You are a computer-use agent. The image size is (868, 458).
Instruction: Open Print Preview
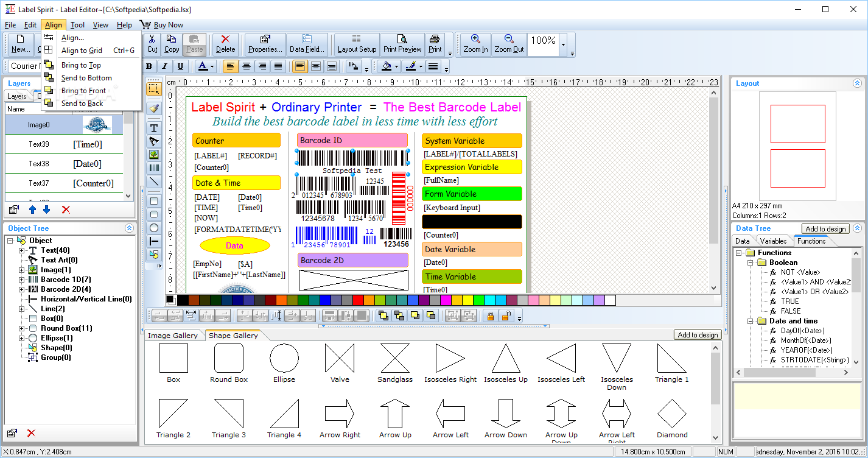click(402, 44)
